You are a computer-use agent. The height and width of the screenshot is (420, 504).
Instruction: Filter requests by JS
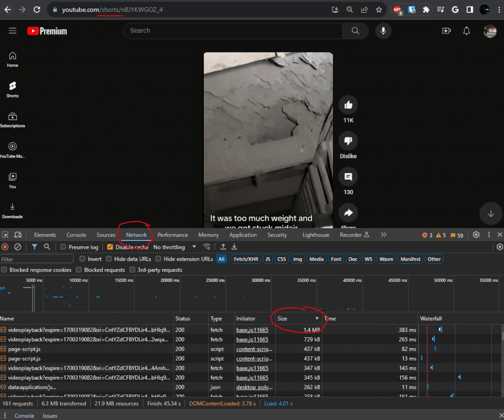pyautogui.click(x=268, y=259)
